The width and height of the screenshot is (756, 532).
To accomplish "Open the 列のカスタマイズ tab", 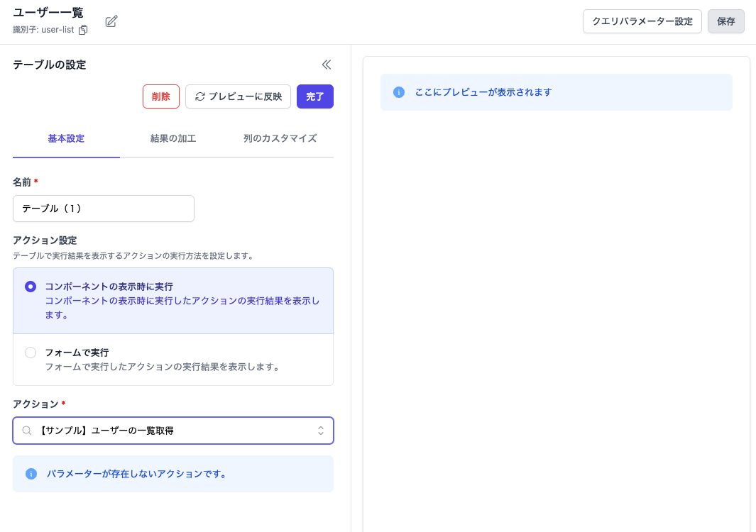I will point(280,138).
